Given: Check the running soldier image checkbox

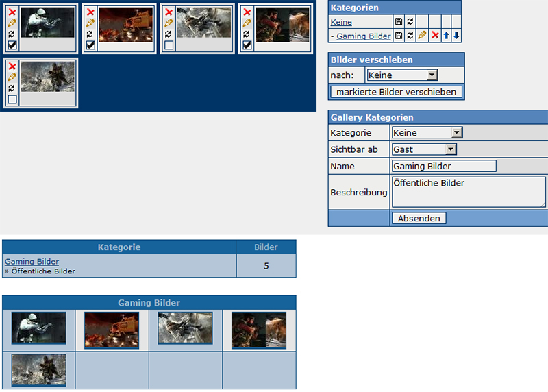Looking at the screenshot, I should coord(12,99).
